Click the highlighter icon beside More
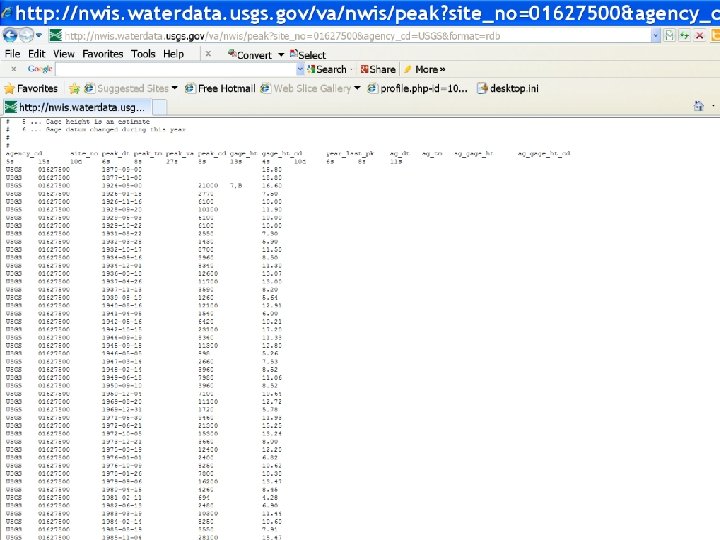The width and height of the screenshot is (720, 540). [407, 69]
